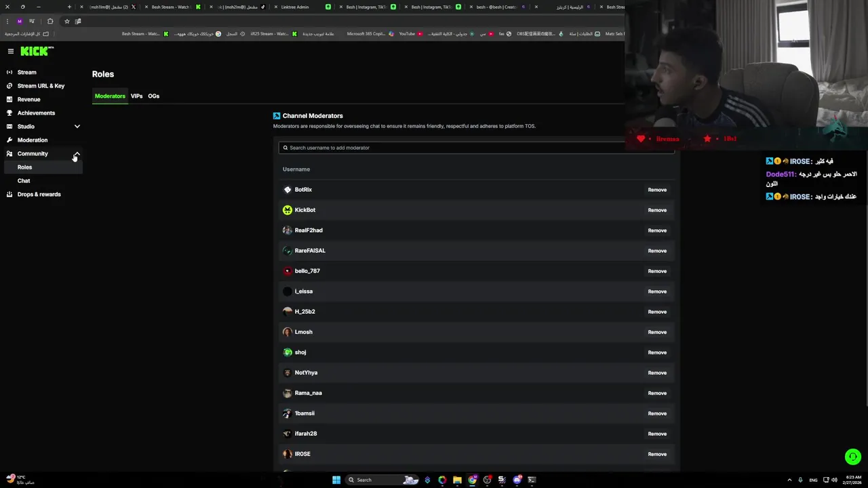Remove RareFAISAL from moderators
868x488 pixels.
click(657, 251)
